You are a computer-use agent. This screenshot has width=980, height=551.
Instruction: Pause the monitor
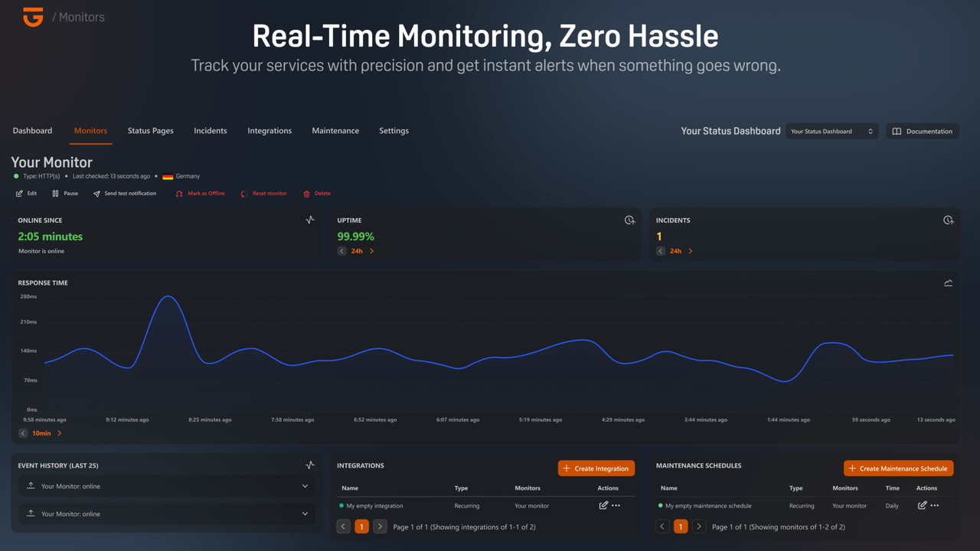click(65, 194)
